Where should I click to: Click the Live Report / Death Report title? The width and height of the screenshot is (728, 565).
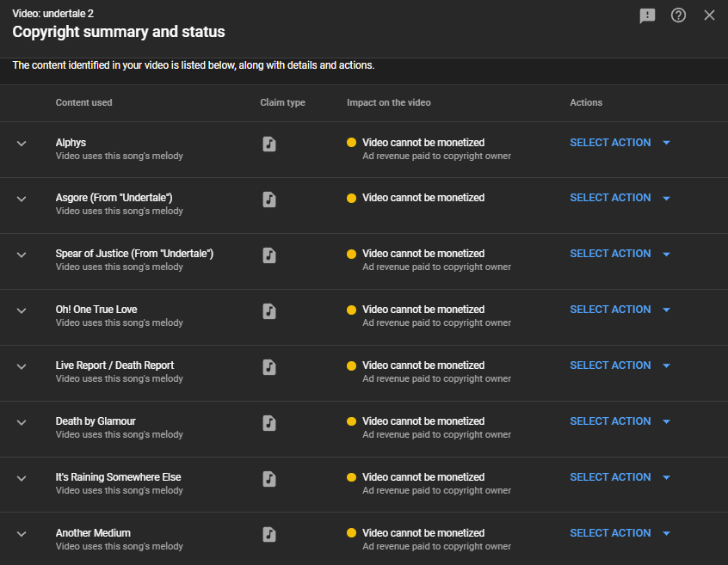114,365
